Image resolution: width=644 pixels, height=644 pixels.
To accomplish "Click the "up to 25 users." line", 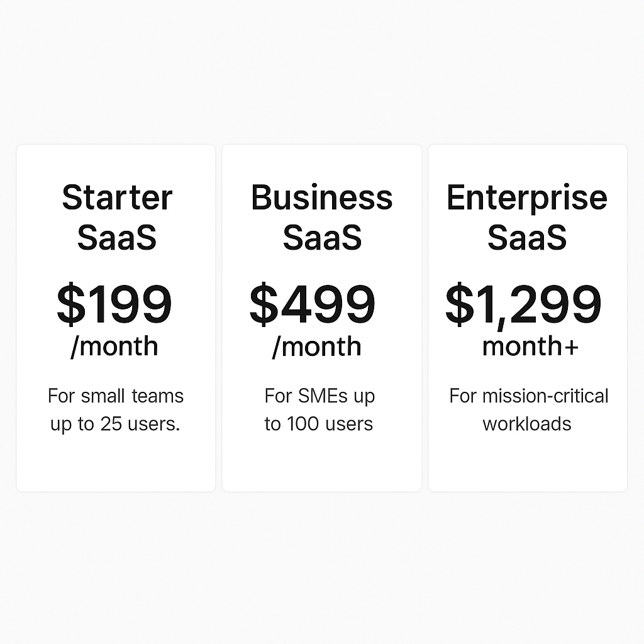I will click(x=115, y=424).
